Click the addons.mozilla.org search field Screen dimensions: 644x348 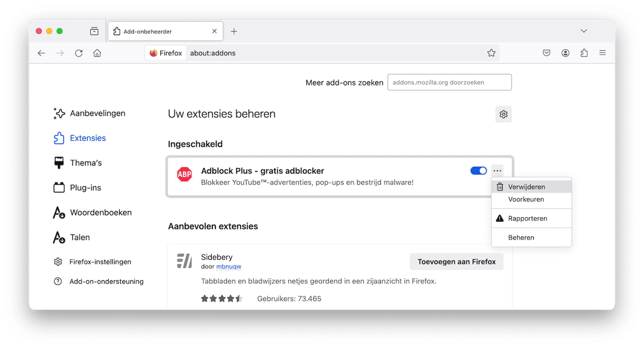tap(449, 83)
